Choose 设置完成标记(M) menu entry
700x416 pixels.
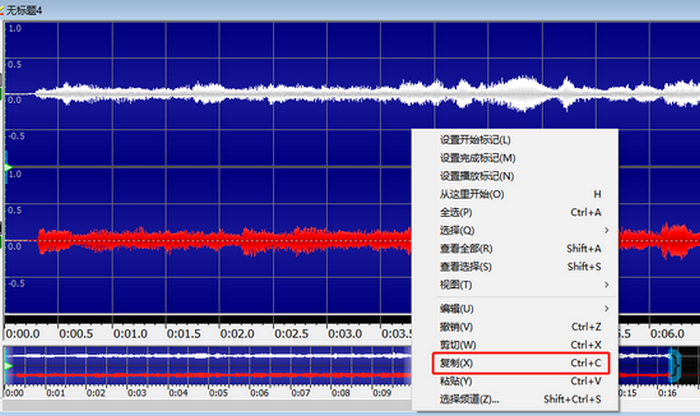point(515,158)
